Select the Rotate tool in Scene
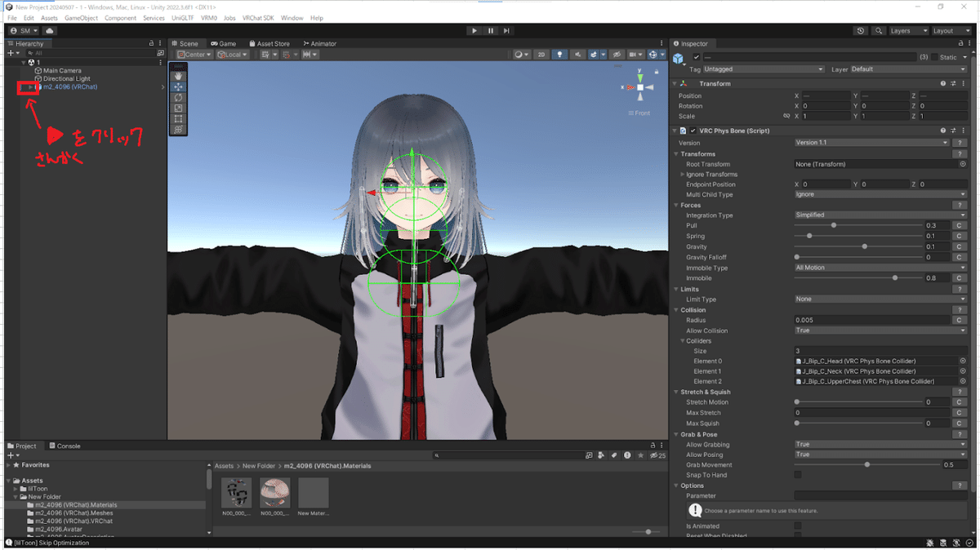This screenshot has height=550, width=980. (x=178, y=97)
